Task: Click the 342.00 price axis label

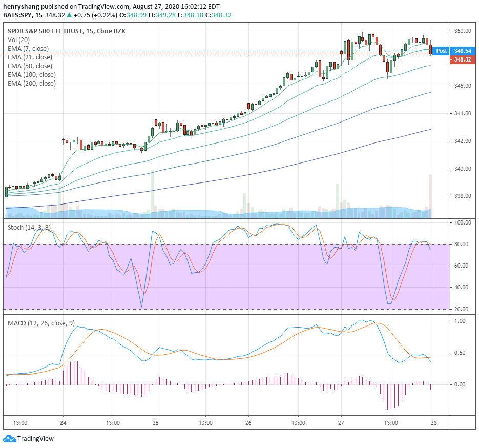Action: pyautogui.click(x=463, y=141)
